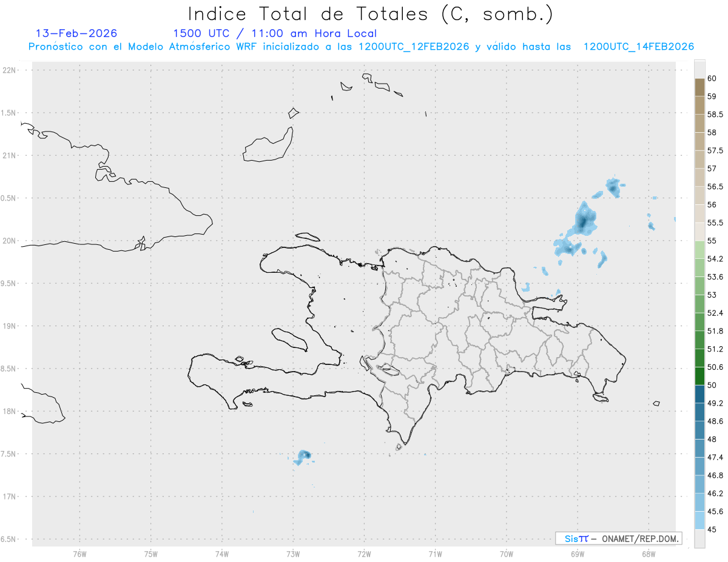
Task: Click the colorbar value '57.5'
Action: [x=715, y=150]
